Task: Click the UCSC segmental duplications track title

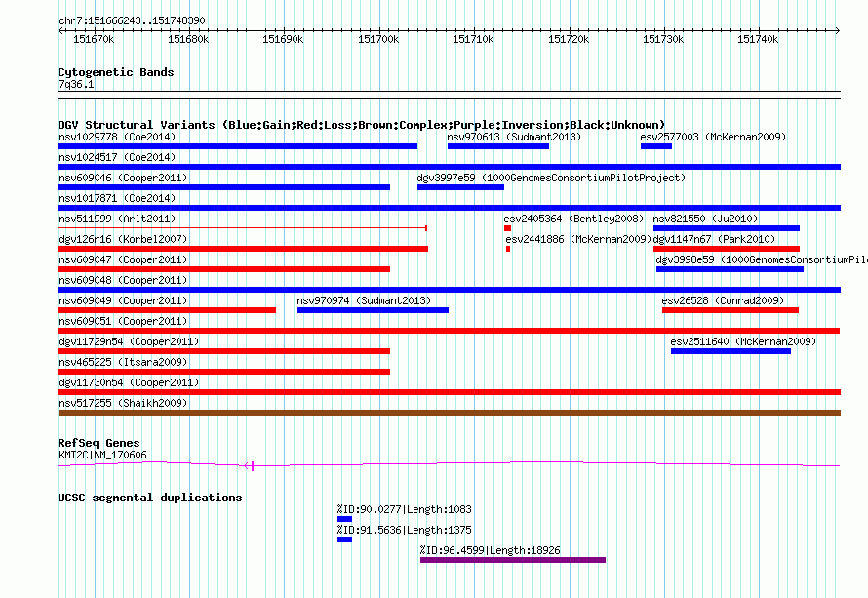Action: point(150,498)
